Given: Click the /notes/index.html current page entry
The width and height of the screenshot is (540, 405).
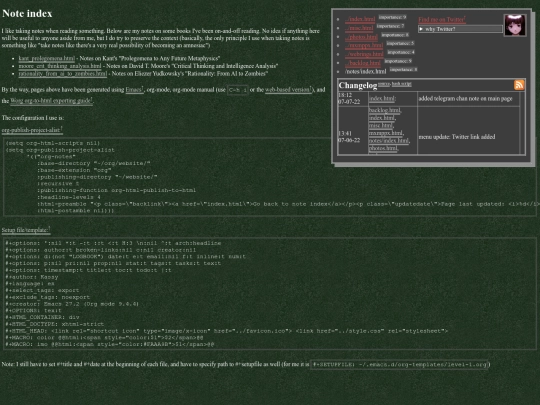Looking at the screenshot, I should tap(365, 72).
